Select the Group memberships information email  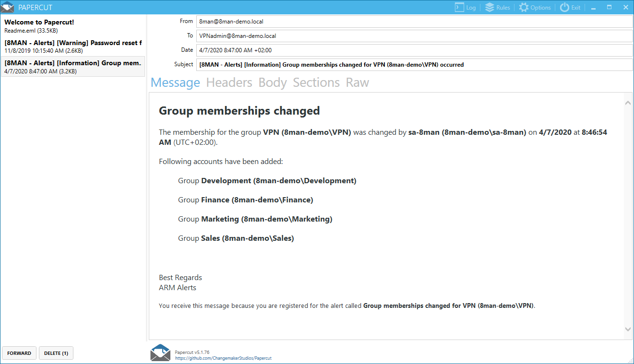tap(73, 67)
